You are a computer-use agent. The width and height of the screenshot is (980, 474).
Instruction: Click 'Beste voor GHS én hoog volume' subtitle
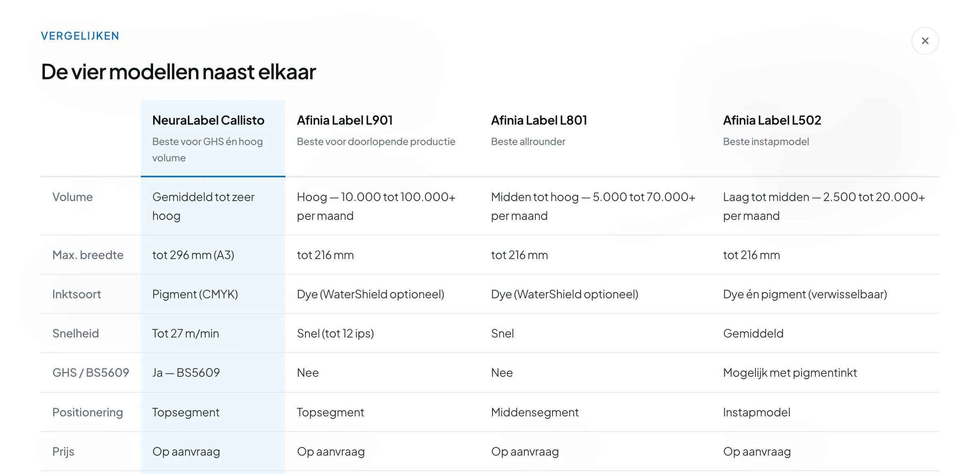207,150
